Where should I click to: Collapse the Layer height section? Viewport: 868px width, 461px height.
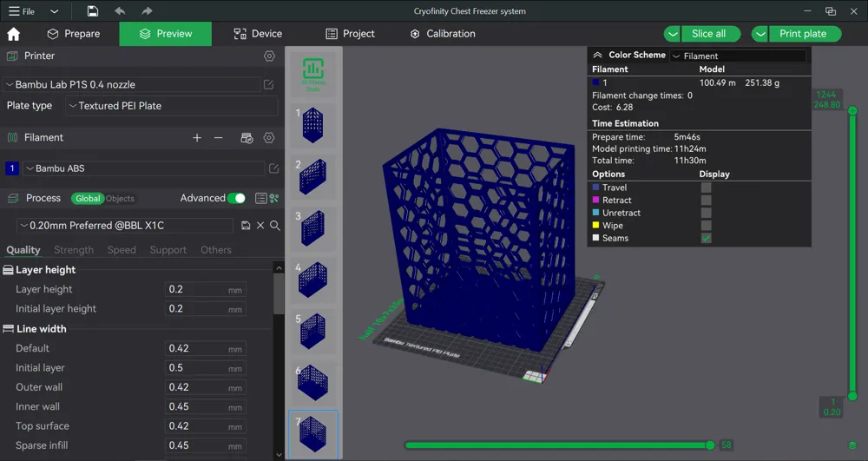click(45, 269)
